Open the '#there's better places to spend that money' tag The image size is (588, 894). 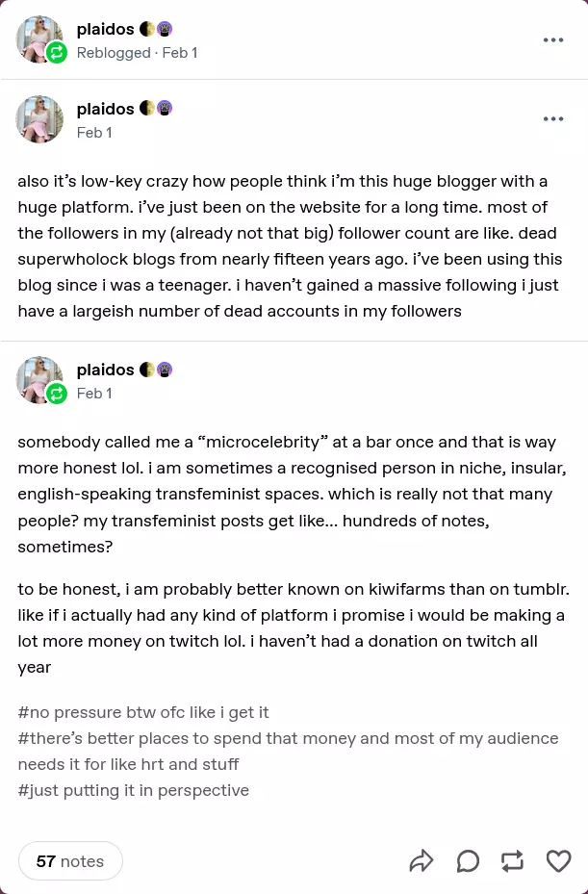click(x=288, y=738)
